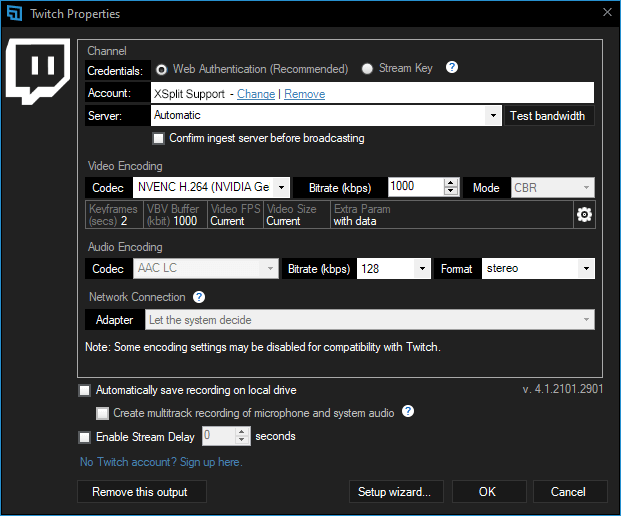
Task: Open the audio Codec AAC LC dropdown
Action: coord(206,268)
